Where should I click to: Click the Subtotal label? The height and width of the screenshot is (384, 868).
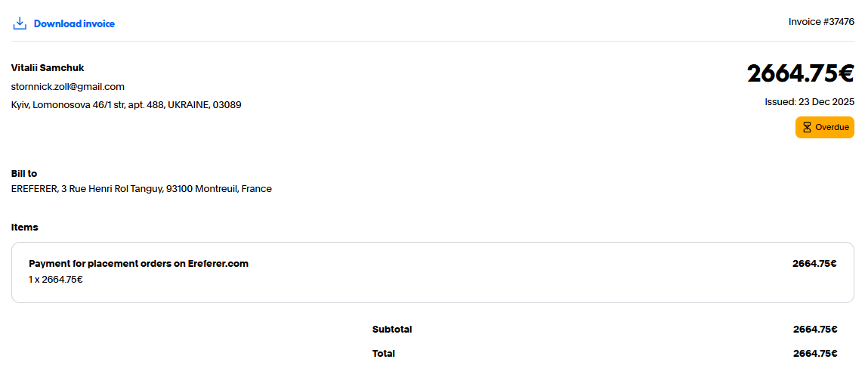392,330
